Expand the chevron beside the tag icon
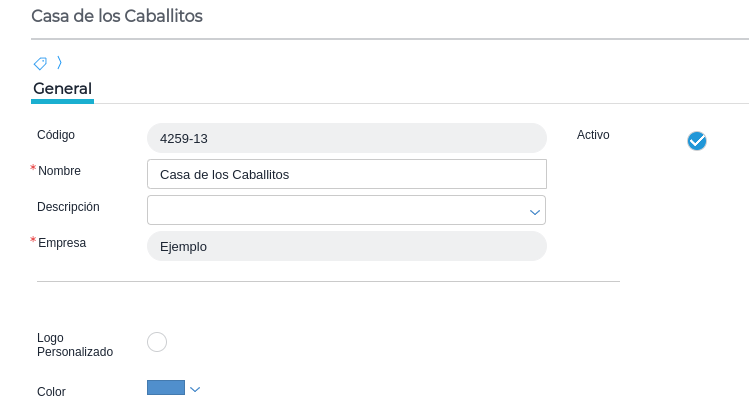This screenshot has height=413, width=749. 59,63
